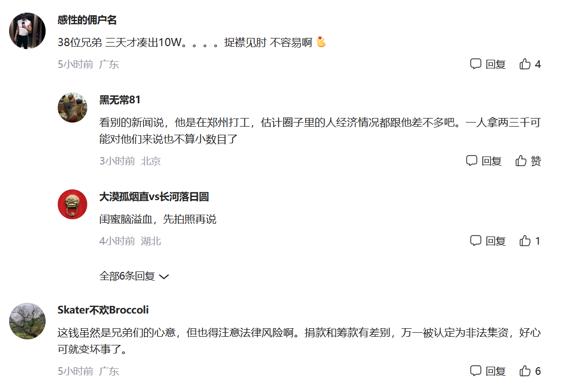Open 黑无常81's profile avatar
567x392 pixels.
(x=72, y=107)
